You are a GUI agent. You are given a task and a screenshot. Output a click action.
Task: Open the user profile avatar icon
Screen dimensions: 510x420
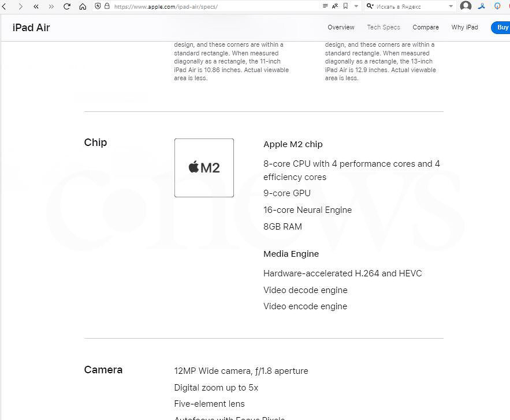[x=466, y=6]
